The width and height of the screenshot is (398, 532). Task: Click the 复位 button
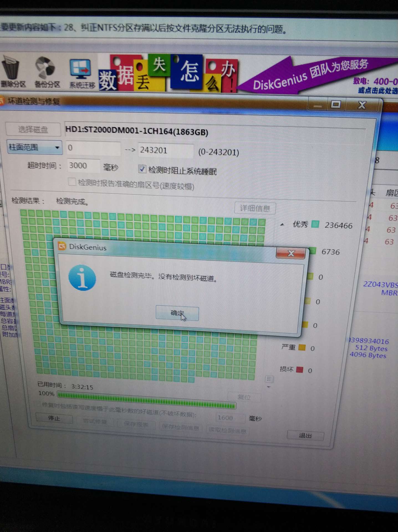click(244, 397)
